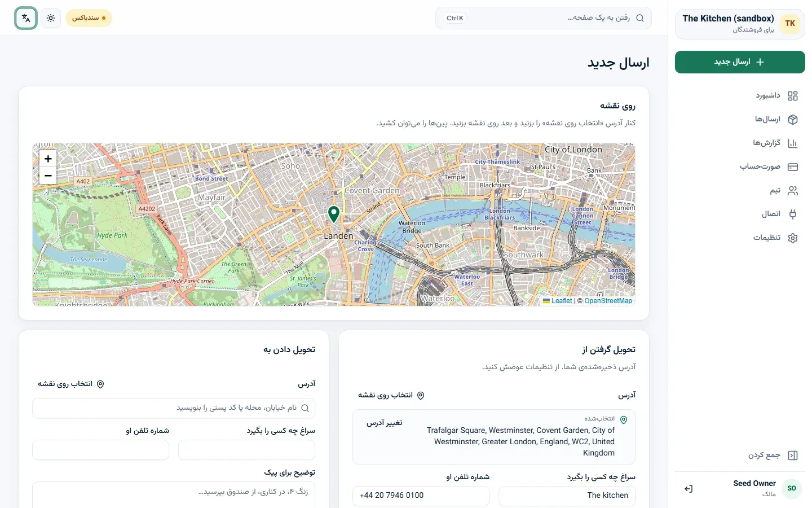Image resolution: width=812 pixels, height=508 pixels.
Task: Click انتخاب روی نقشه in the pickup card
Action: pyautogui.click(x=391, y=395)
